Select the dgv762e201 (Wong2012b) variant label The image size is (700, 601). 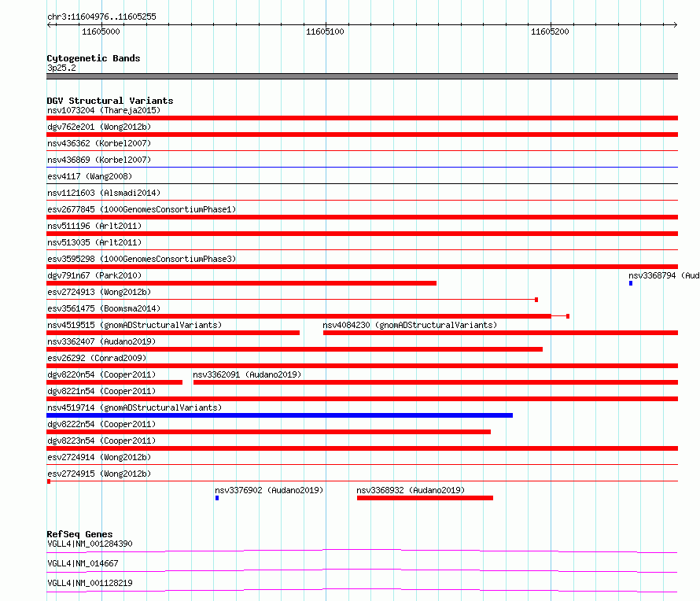click(x=99, y=127)
